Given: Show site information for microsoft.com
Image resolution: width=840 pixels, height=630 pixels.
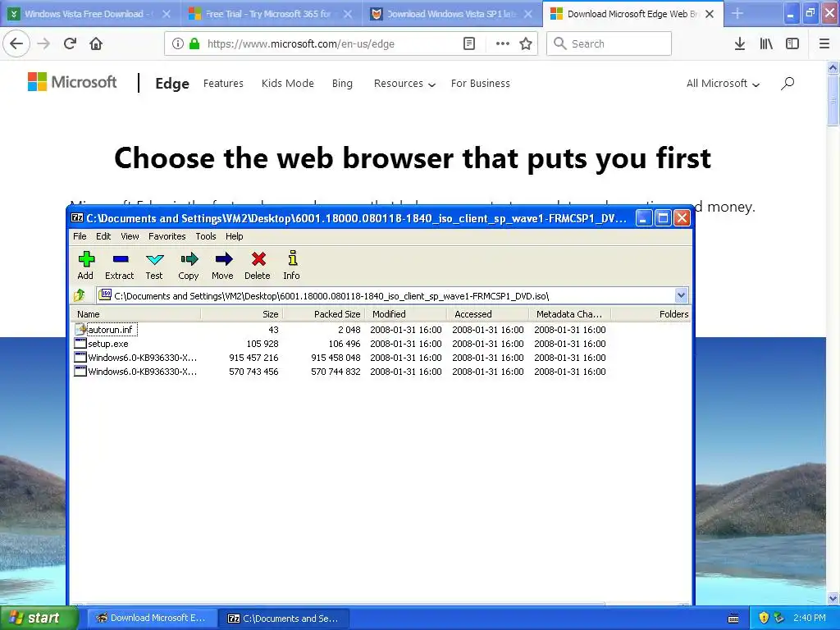Looking at the screenshot, I should tap(178, 44).
